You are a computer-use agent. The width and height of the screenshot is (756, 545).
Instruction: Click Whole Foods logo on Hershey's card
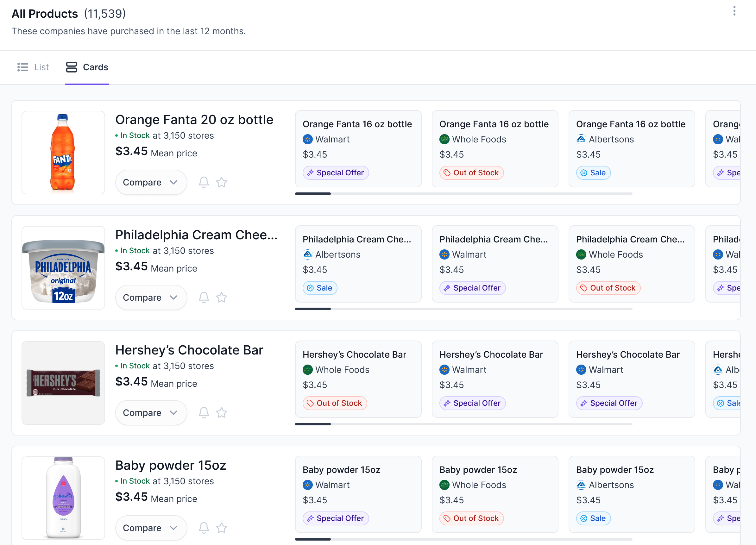(x=308, y=370)
